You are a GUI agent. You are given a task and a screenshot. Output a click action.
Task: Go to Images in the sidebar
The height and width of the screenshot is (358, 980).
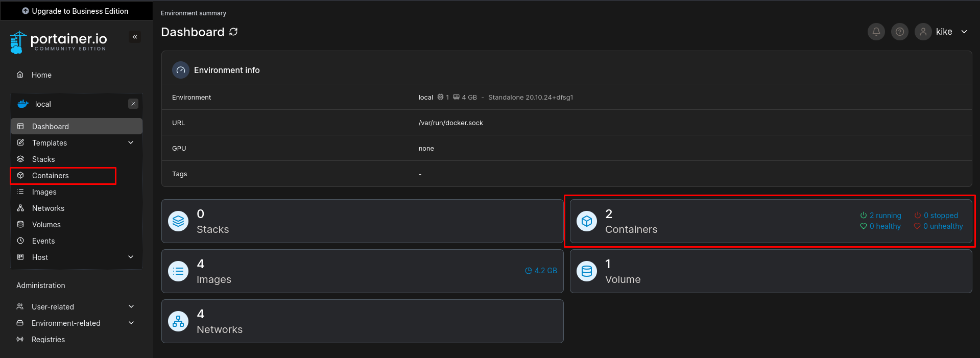tap(44, 192)
